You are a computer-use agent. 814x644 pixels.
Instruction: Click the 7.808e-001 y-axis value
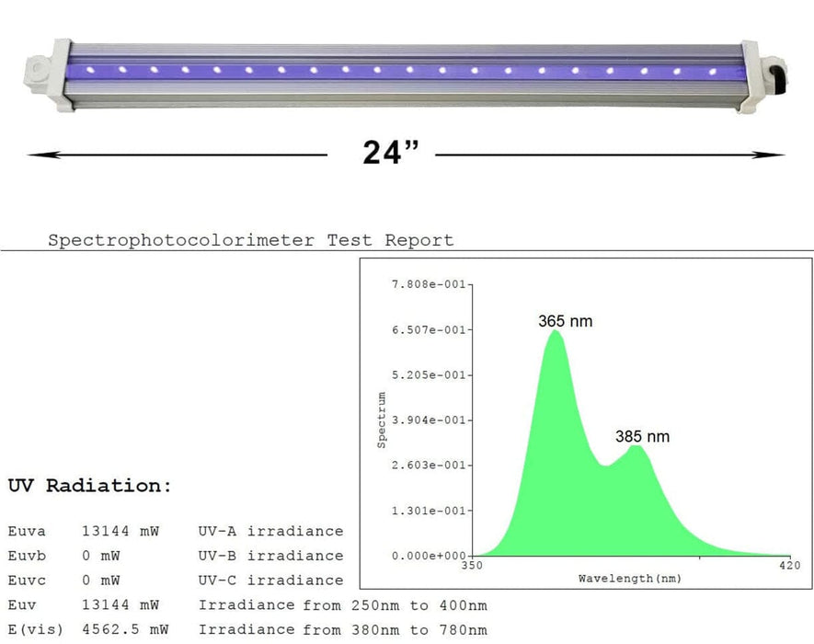[430, 284]
